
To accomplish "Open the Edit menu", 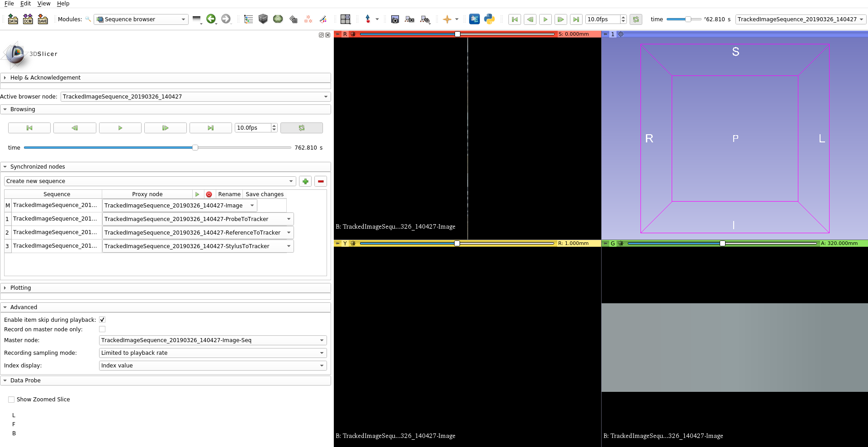I will pos(25,4).
